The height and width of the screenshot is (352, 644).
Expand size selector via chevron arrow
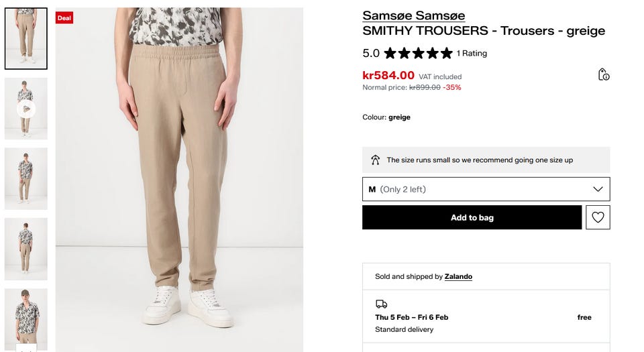(598, 189)
